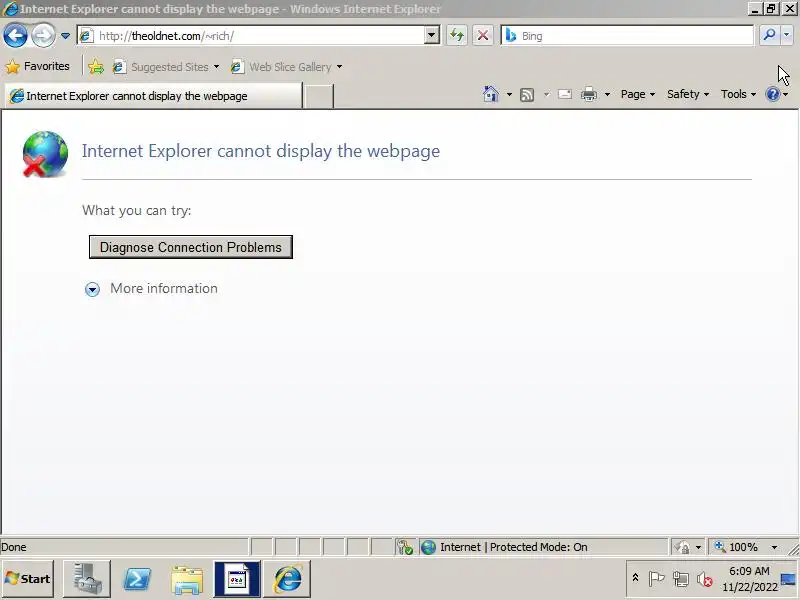Expand the More information arrow
The image size is (800, 600).
92,289
